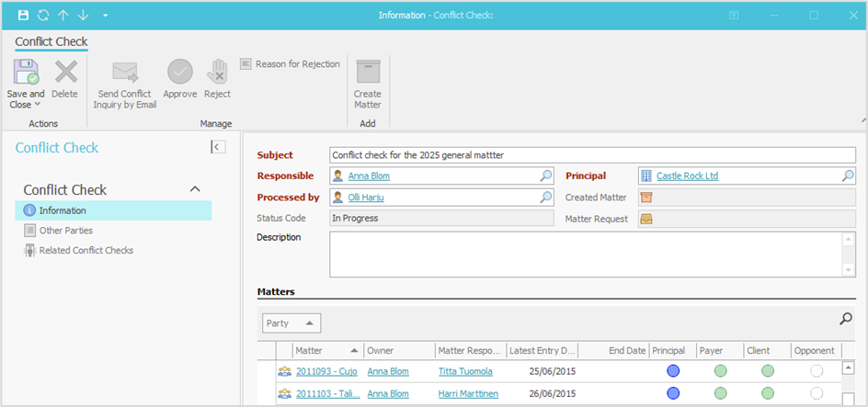
Task: Toggle Principal circle for matter 2011093 - Cujo
Action: point(673,371)
